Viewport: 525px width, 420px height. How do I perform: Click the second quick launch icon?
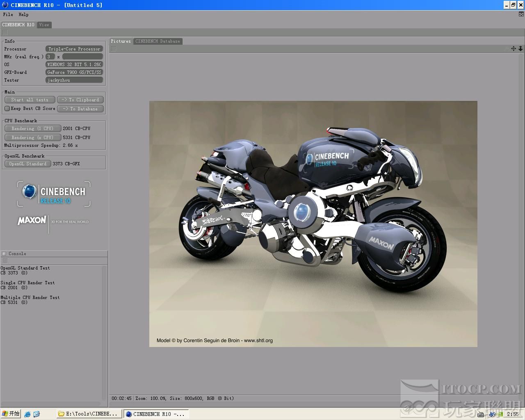(x=37, y=414)
